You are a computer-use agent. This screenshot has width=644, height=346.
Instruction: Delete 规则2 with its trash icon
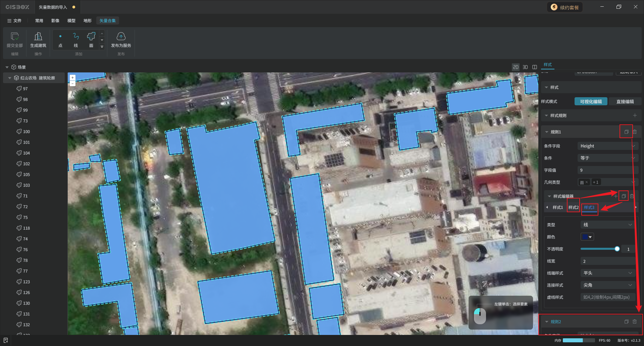[x=635, y=322]
